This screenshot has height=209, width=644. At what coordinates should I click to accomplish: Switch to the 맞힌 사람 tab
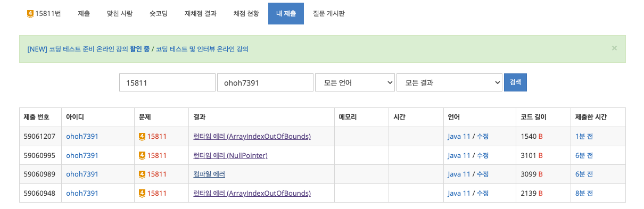click(x=120, y=13)
